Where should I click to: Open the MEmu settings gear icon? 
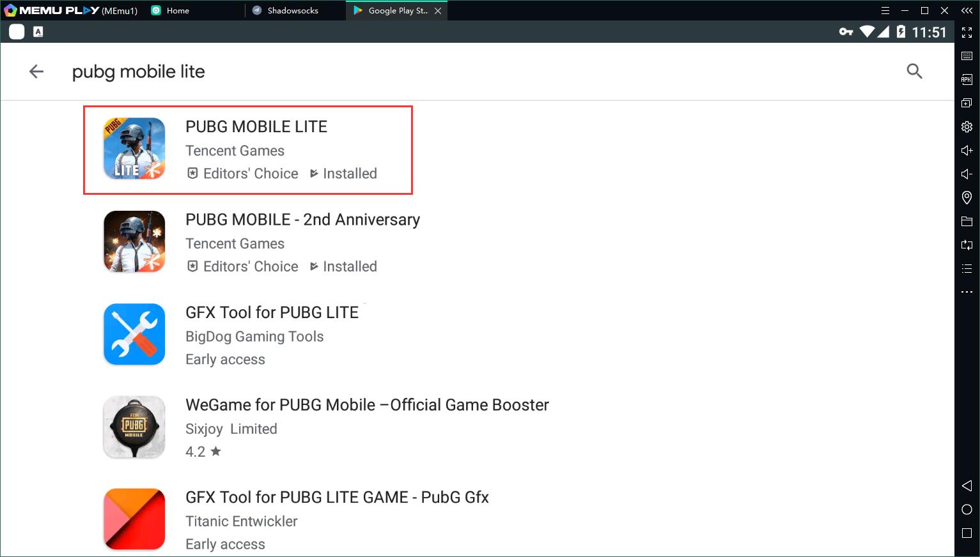(x=967, y=126)
